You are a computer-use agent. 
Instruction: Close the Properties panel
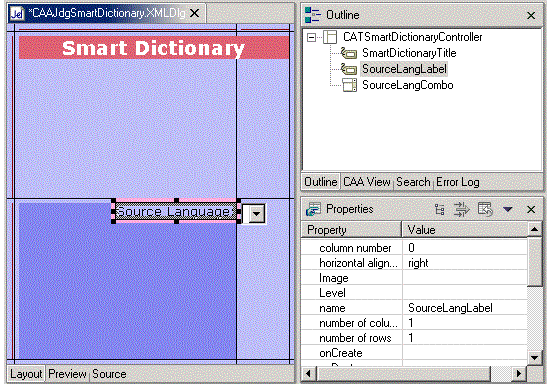click(x=531, y=209)
